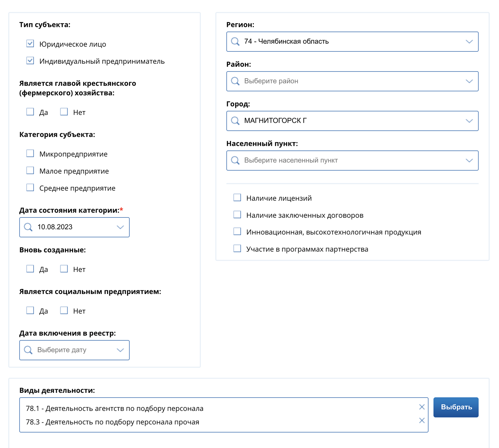Enable the Среднее предприятие checkbox

(30, 188)
